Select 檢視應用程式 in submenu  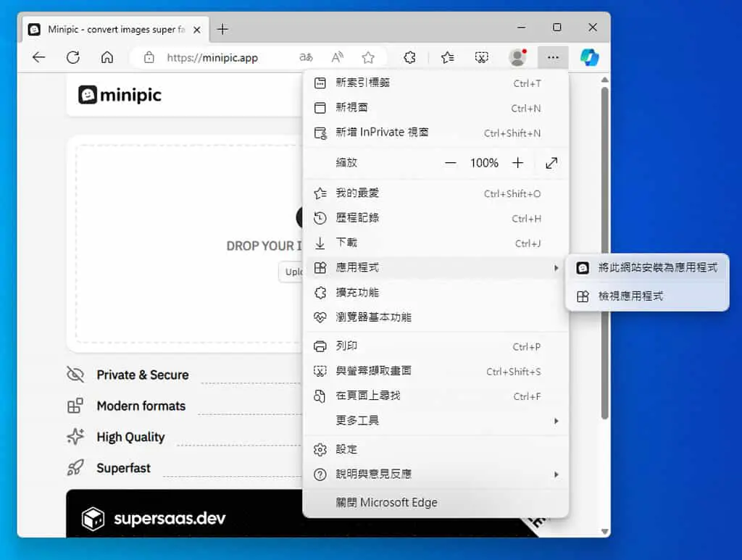[x=647, y=296]
